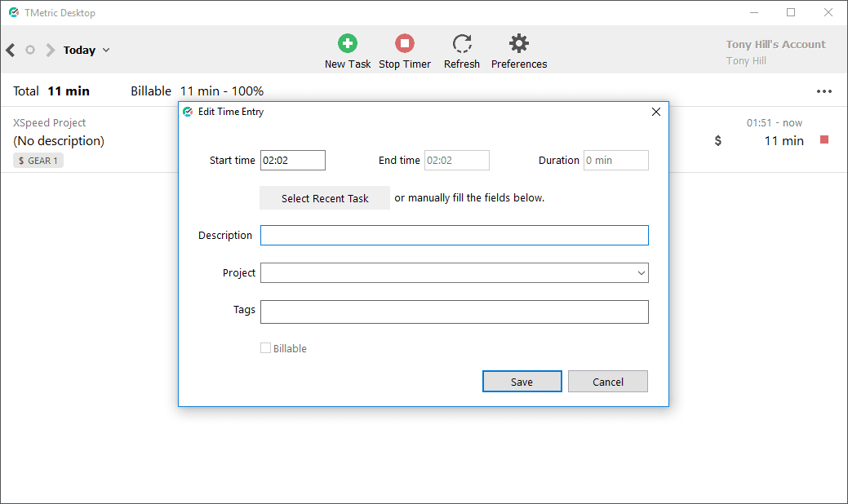
Task: Go to next day with right arrow
Action: 51,50
